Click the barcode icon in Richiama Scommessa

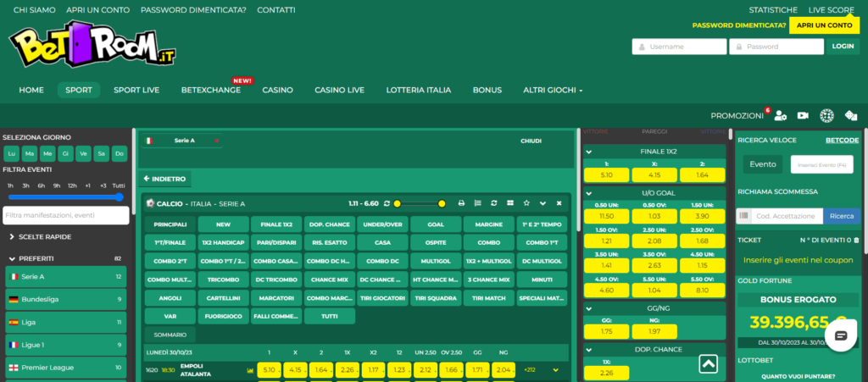(x=743, y=216)
